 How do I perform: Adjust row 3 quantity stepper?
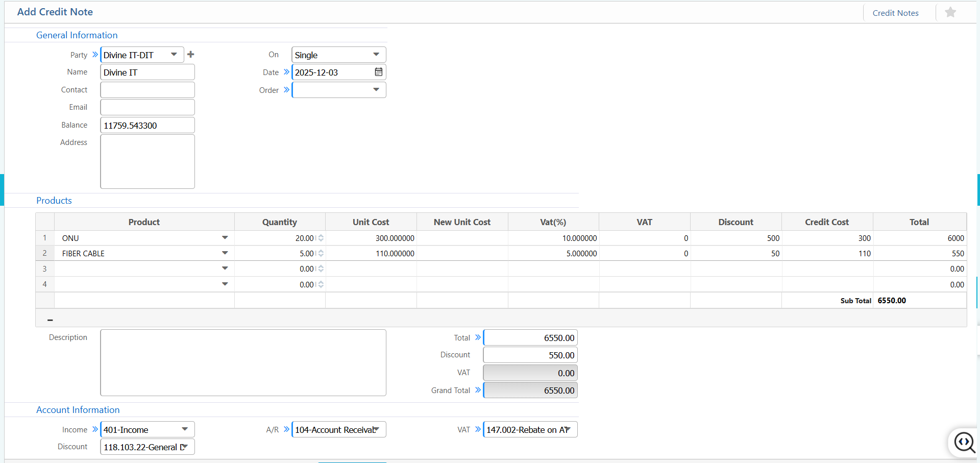pyautogui.click(x=321, y=269)
